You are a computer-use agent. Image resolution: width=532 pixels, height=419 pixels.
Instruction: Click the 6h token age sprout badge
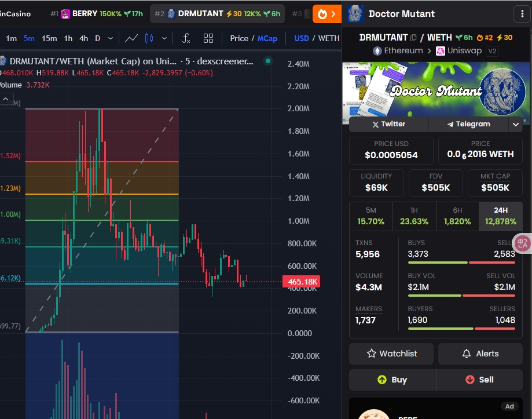coord(464,38)
